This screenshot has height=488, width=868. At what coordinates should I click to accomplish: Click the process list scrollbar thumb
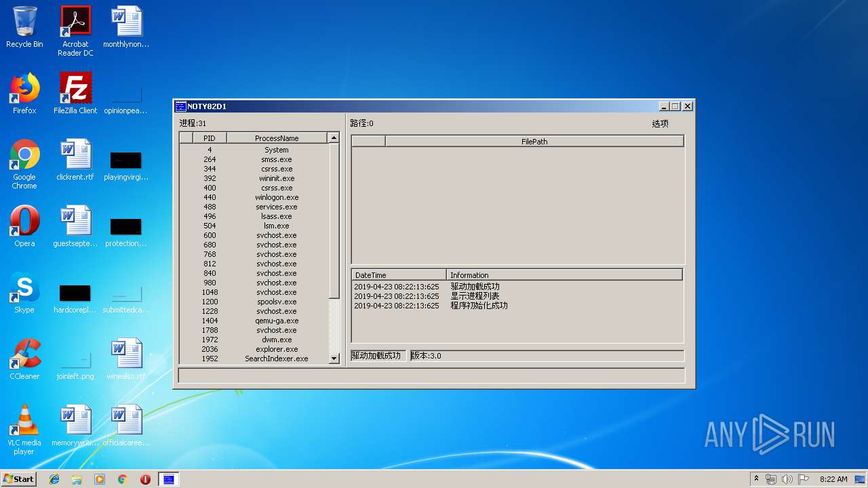coord(334,220)
